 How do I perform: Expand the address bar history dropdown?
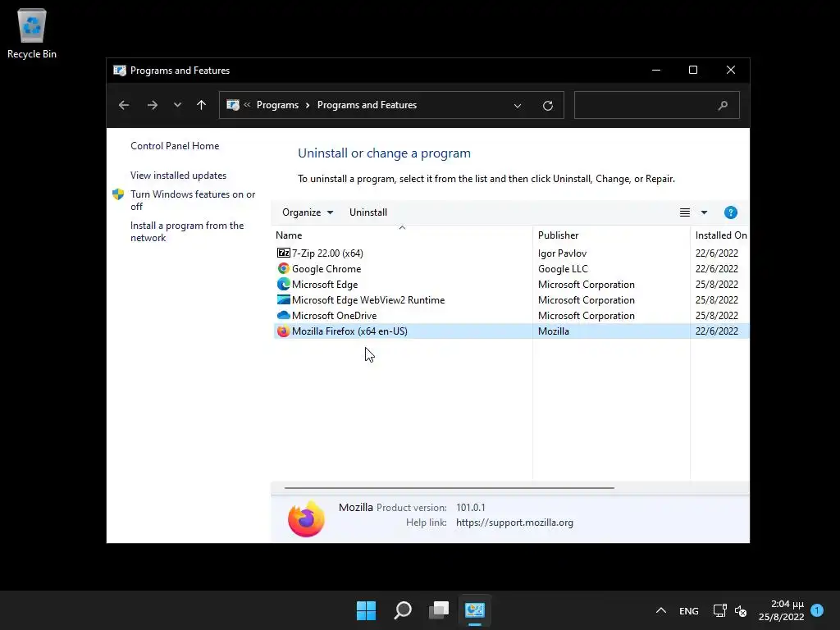click(x=518, y=106)
